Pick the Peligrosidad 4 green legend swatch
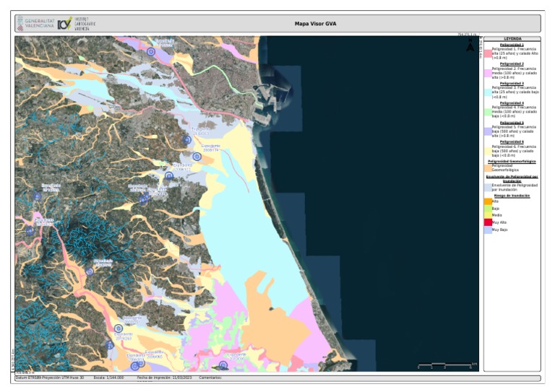 pyautogui.click(x=488, y=112)
